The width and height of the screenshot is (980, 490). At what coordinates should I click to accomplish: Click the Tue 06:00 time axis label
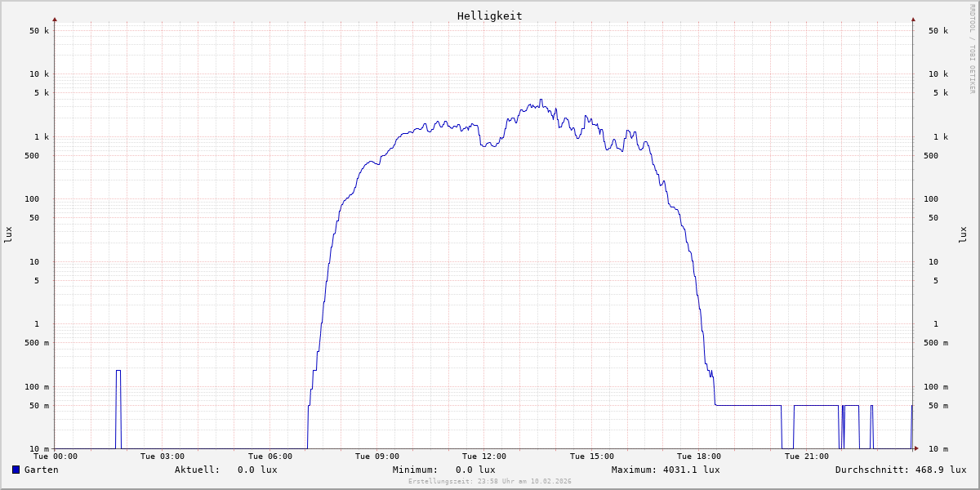click(x=270, y=457)
